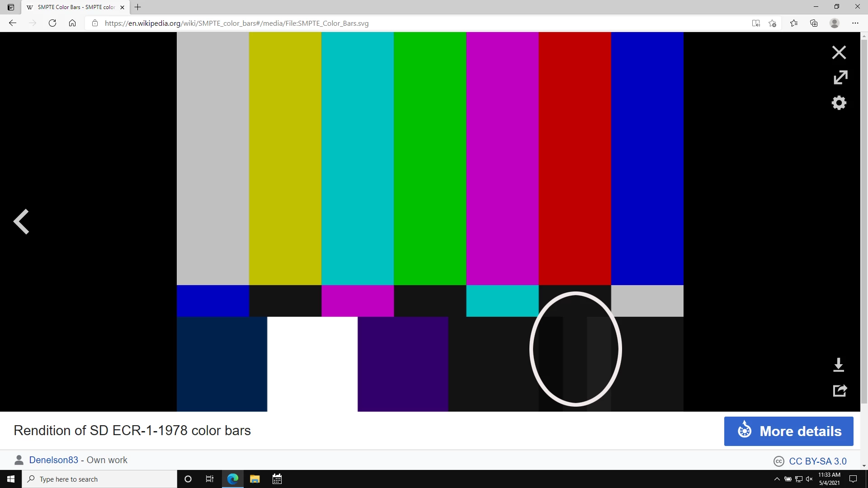Screen dimensions: 868x488
Task: Click the More details button
Action: 788,431
